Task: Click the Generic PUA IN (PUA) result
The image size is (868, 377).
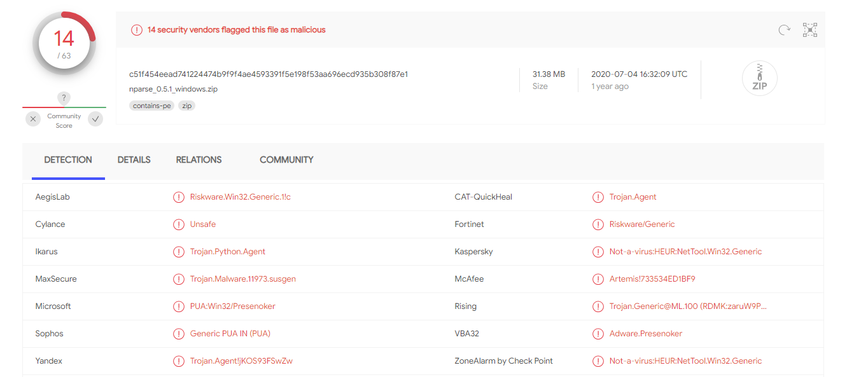Action: click(230, 334)
